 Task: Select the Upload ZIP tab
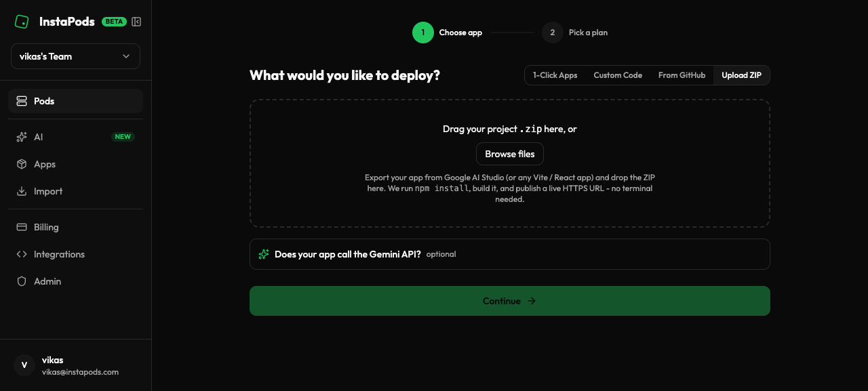pos(741,75)
